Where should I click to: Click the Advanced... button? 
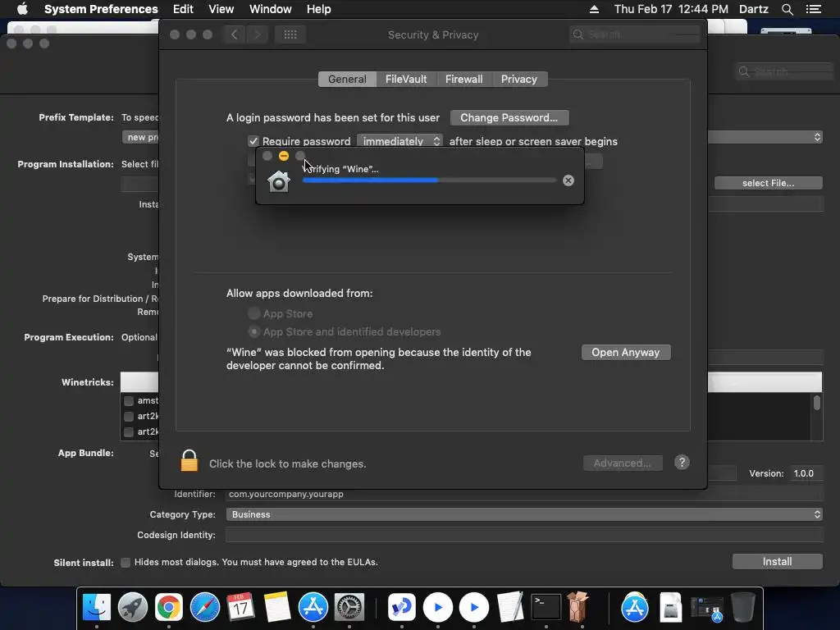623,463
